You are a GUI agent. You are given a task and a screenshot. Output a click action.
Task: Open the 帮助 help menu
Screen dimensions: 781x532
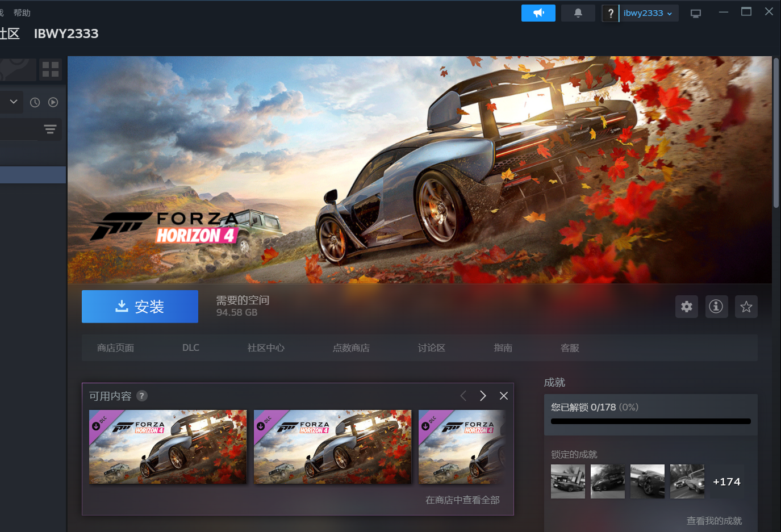(22, 12)
